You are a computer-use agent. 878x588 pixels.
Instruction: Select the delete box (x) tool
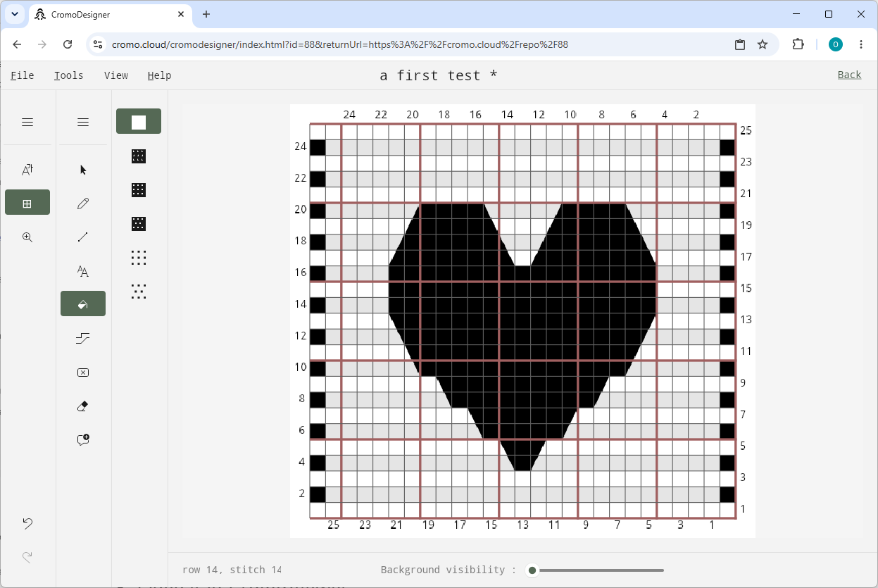83,373
